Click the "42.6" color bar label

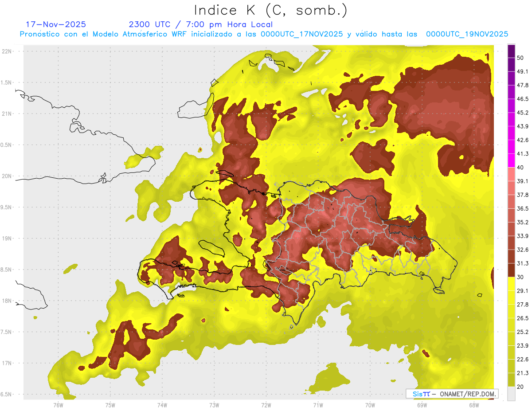(x=523, y=140)
